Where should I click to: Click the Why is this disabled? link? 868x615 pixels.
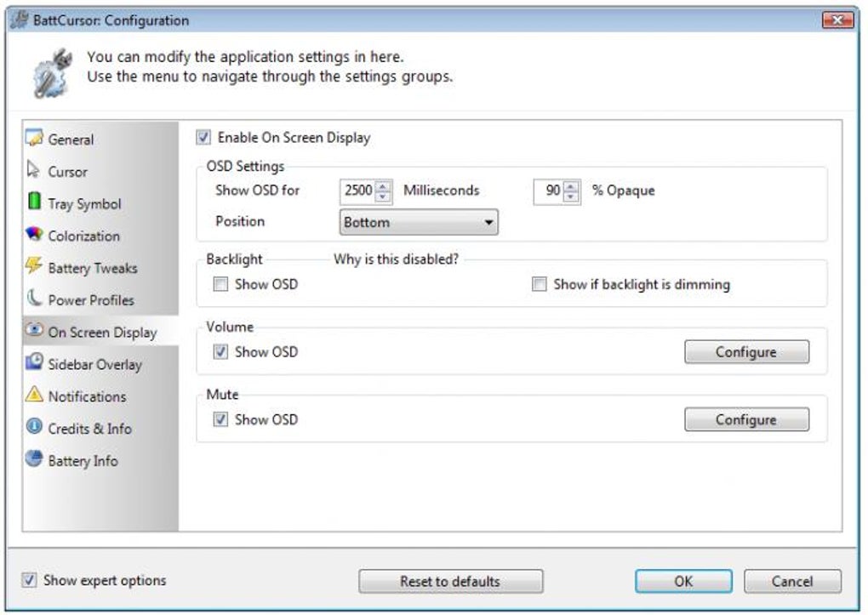click(x=396, y=259)
